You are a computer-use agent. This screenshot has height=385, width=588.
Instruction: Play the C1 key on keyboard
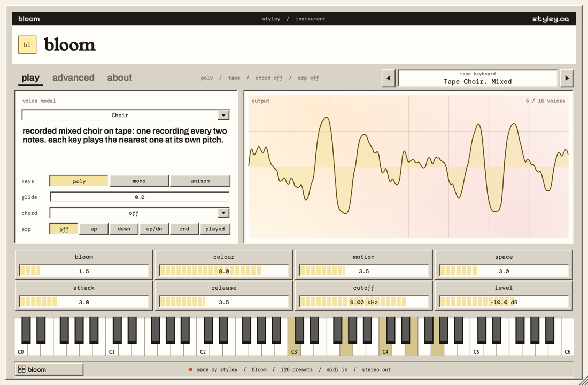tap(112, 349)
